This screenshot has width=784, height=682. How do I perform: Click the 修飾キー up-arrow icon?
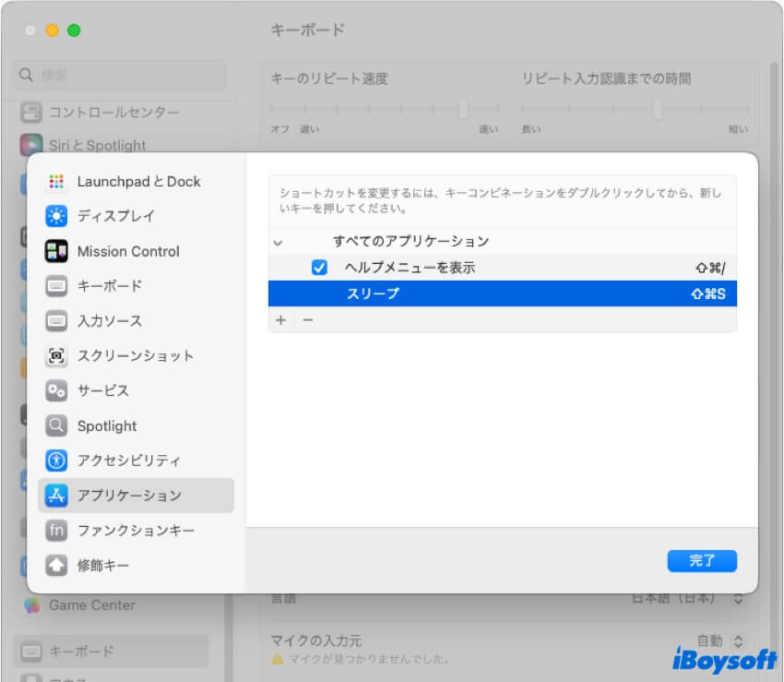56,565
